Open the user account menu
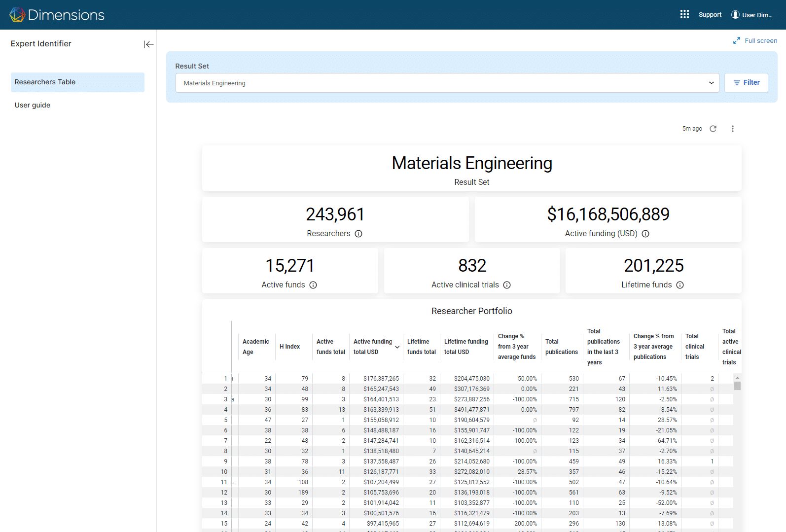The height and width of the screenshot is (532, 786). pos(752,15)
